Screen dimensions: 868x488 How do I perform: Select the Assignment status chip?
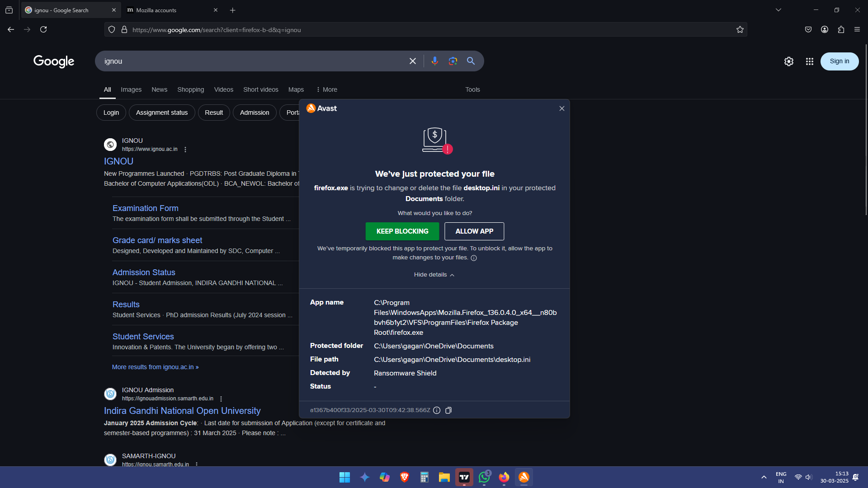[162, 113]
